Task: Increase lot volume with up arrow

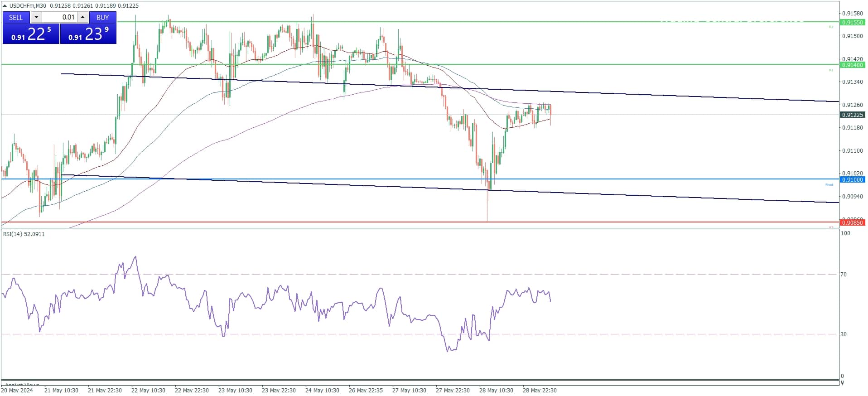Action: pos(82,17)
